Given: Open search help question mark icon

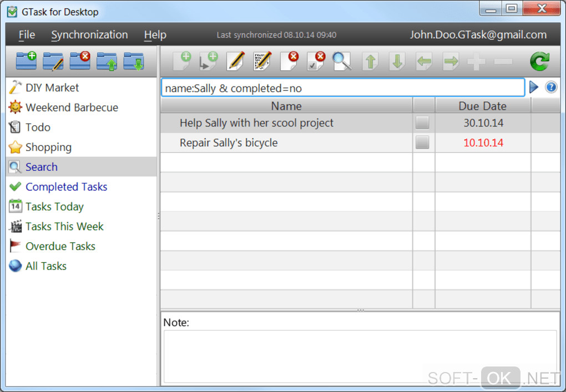Looking at the screenshot, I should point(551,87).
